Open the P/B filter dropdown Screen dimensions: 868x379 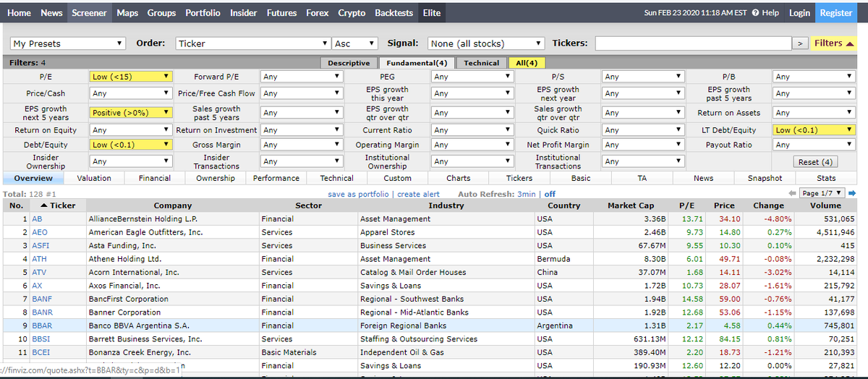coord(814,76)
